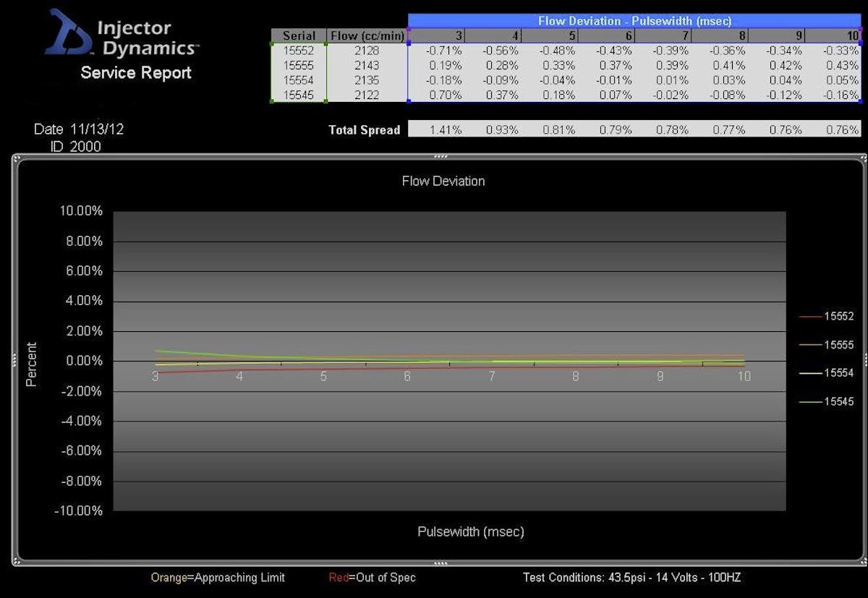Click the Total Spread 1.41% cell

[436, 130]
